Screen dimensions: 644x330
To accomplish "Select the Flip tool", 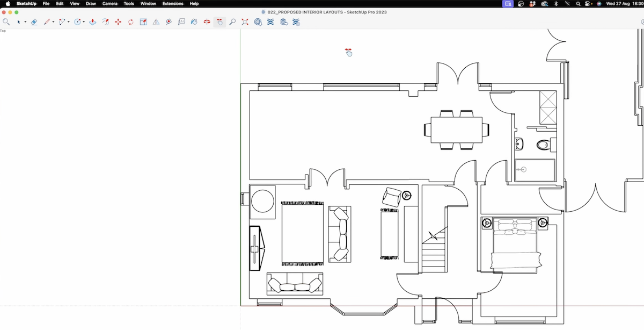I will (x=156, y=22).
